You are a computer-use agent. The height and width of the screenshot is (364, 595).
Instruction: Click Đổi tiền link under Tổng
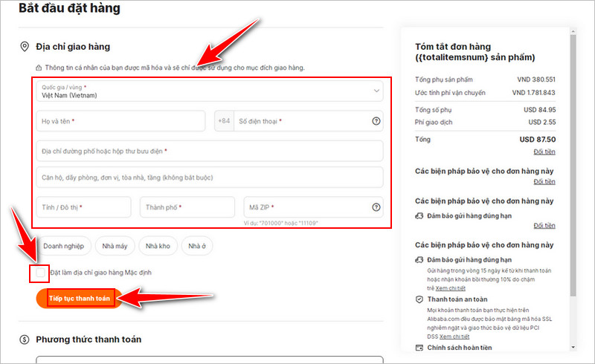[544, 152]
